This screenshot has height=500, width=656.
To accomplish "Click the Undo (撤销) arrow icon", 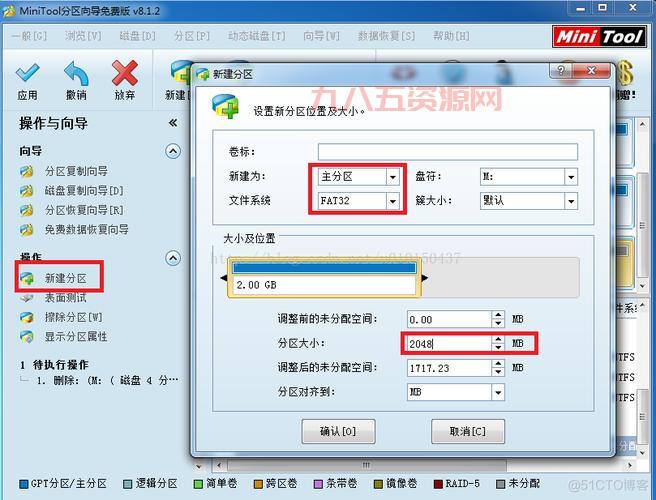I will click(x=77, y=73).
